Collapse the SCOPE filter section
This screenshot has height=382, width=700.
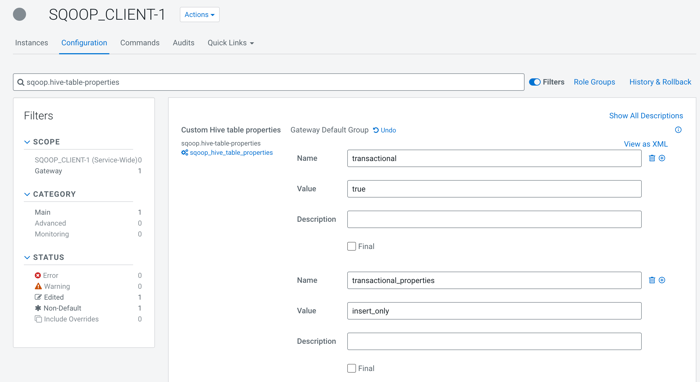(42, 142)
